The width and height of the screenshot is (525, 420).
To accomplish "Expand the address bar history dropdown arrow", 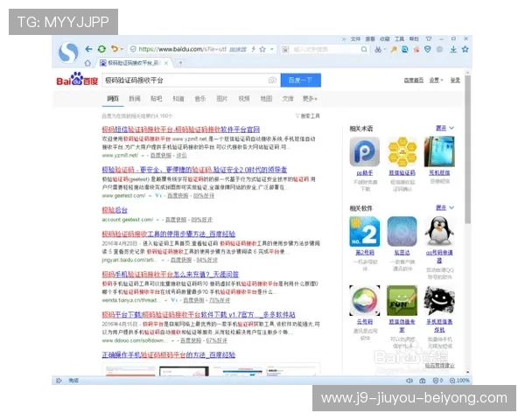I will 272,49.
